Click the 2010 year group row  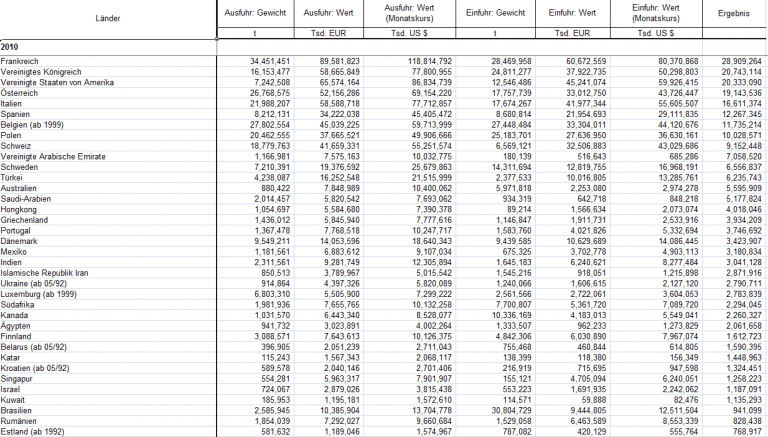click(x=10, y=48)
